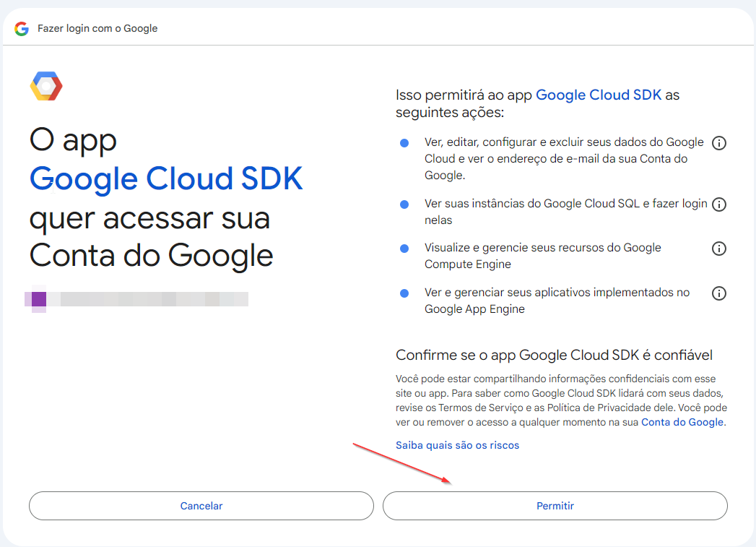Open info for App Engine applications permission

click(719, 293)
